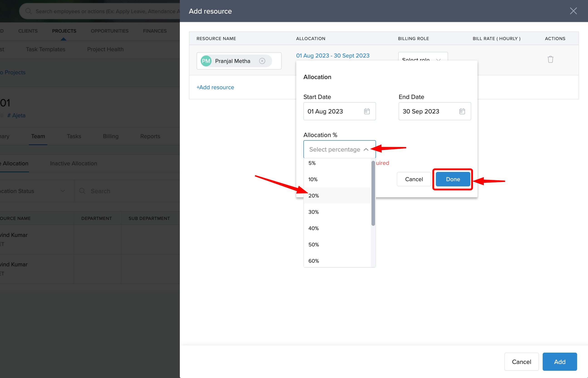Cancel the Allocation popup

[414, 179]
